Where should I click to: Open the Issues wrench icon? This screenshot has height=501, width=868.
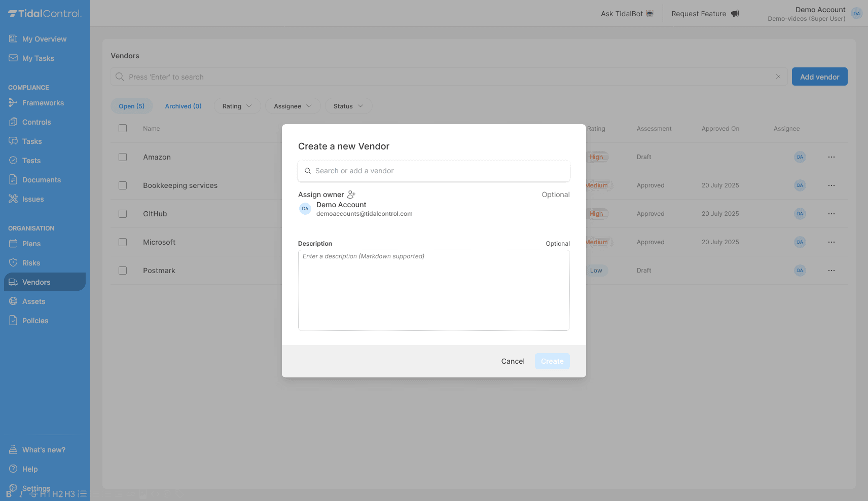pos(14,199)
